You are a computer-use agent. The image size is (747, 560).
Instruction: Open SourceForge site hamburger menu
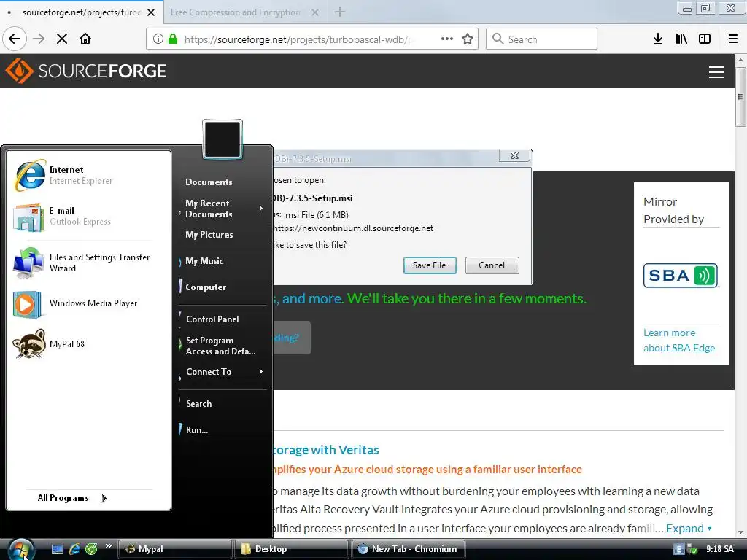(716, 72)
